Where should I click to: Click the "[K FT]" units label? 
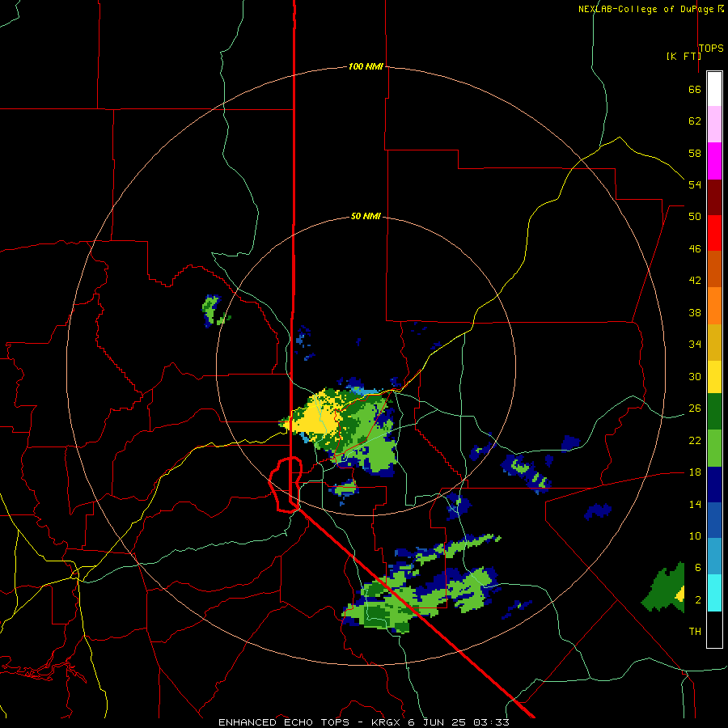point(684,56)
